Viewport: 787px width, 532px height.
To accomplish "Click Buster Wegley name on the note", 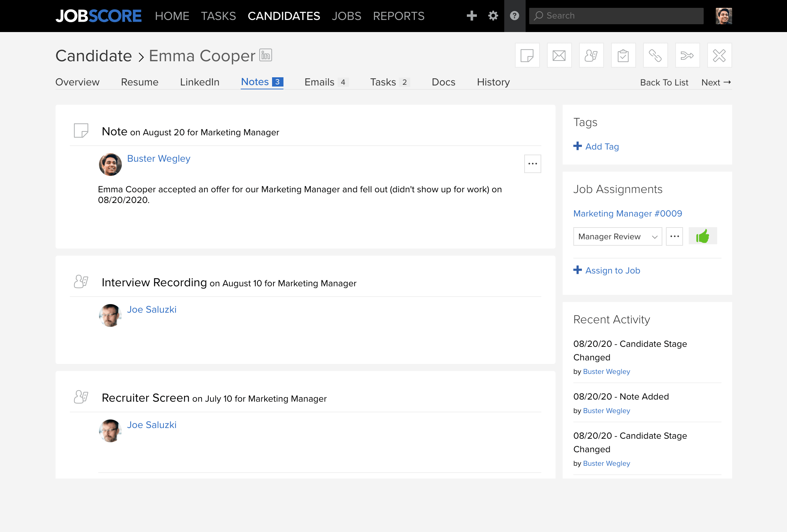I will tap(158, 158).
